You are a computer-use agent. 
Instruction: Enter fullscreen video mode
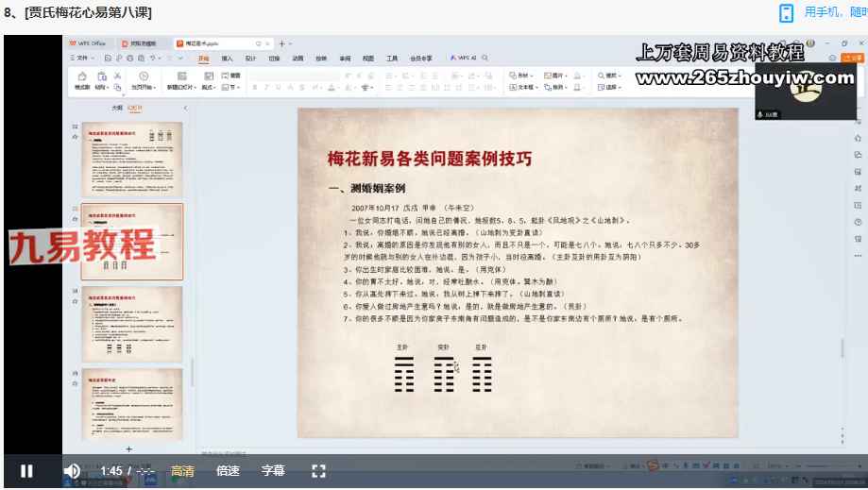[x=319, y=470]
